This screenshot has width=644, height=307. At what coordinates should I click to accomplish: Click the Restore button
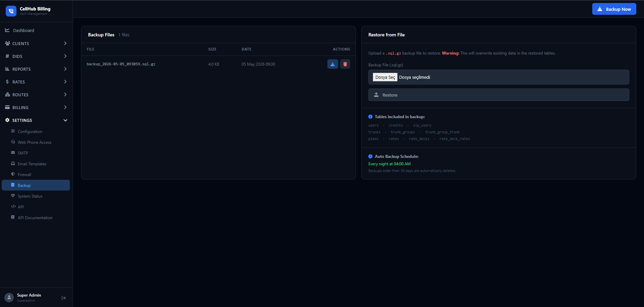[498, 95]
